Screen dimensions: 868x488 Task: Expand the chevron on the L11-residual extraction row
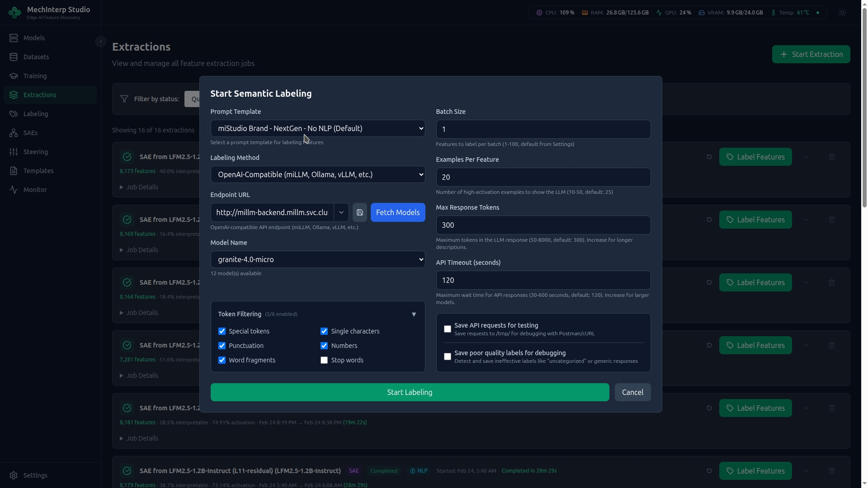tap(807, 471)
